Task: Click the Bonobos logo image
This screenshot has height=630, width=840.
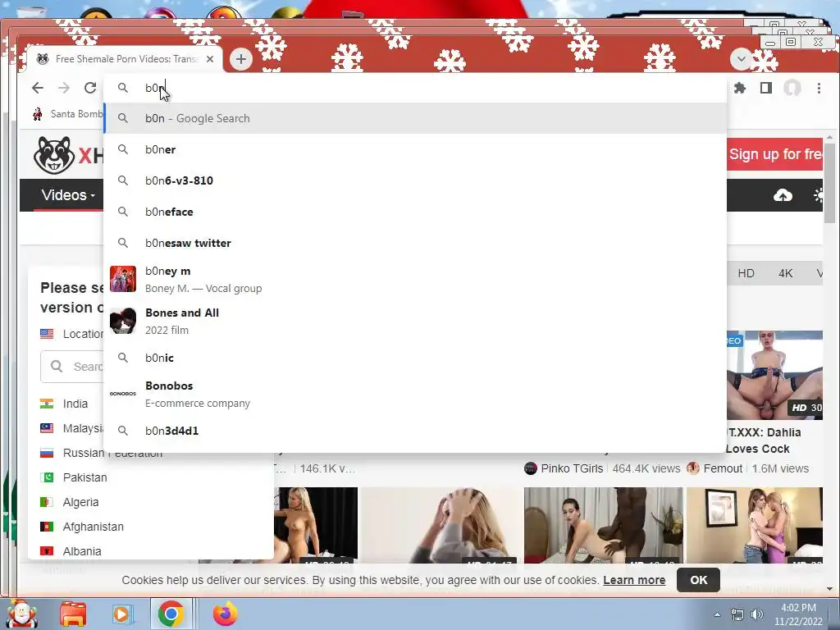Action: point(123,393)
